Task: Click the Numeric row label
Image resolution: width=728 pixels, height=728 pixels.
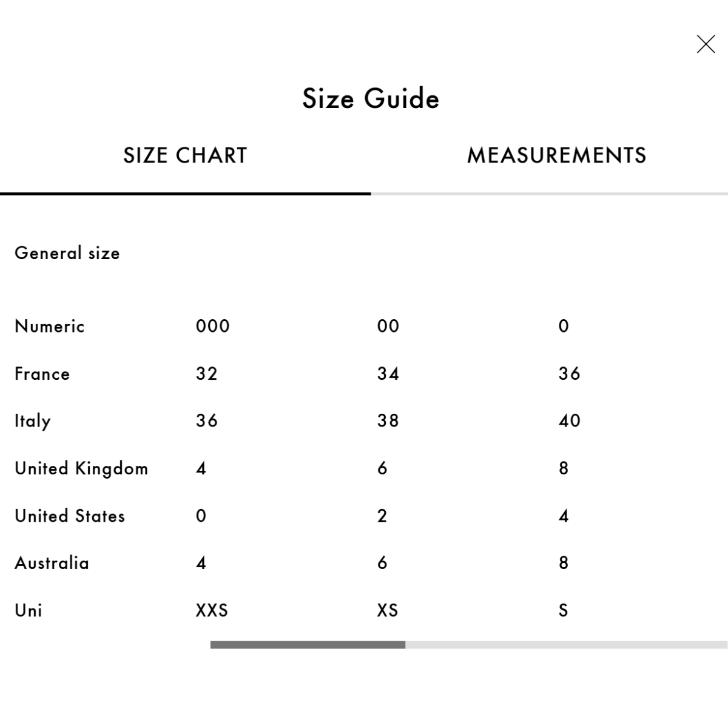Action: point(50,326)
